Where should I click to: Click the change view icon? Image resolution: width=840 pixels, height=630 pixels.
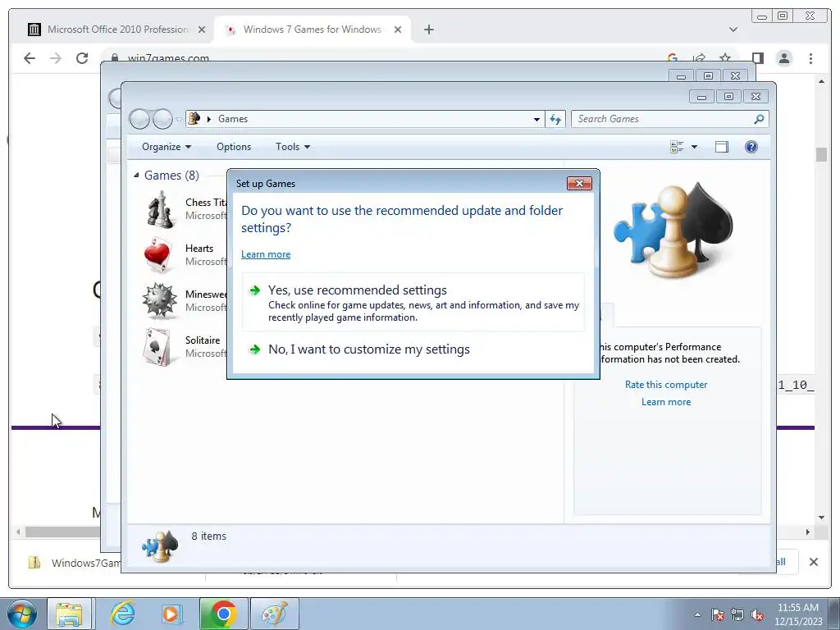click(677, 147)
